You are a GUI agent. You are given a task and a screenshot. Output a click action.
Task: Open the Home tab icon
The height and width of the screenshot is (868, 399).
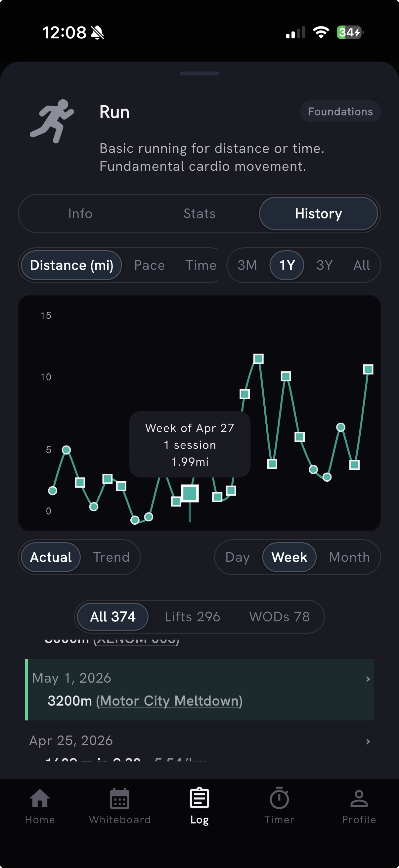[40, 798]
